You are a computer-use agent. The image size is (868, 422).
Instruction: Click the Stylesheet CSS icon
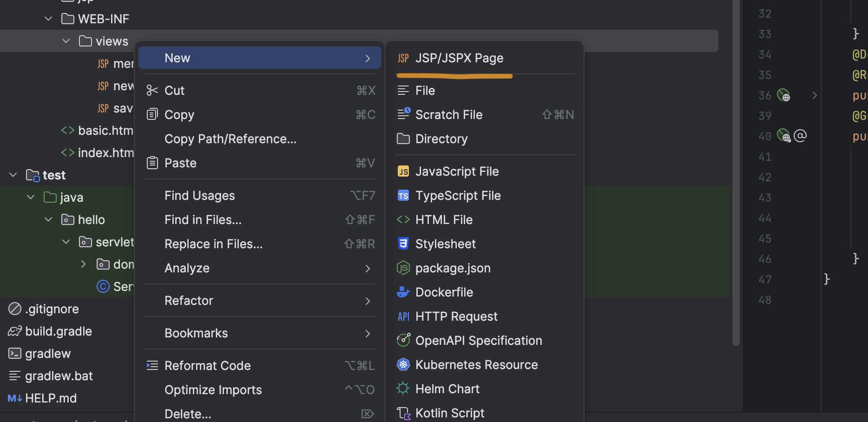[403, 244]
